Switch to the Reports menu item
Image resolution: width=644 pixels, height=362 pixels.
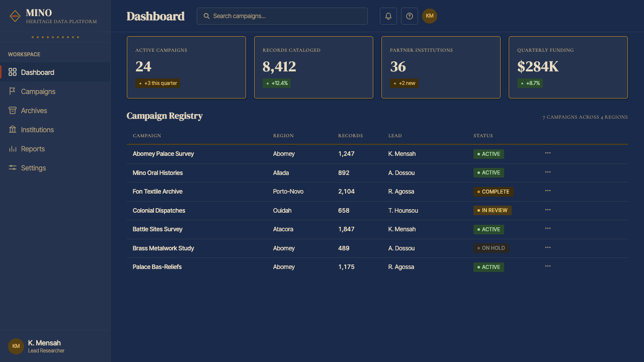tap(55, 149)
